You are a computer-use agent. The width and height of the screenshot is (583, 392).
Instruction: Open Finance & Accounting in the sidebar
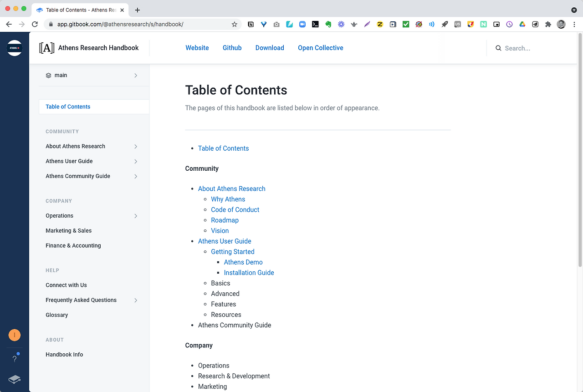(73, 245)
